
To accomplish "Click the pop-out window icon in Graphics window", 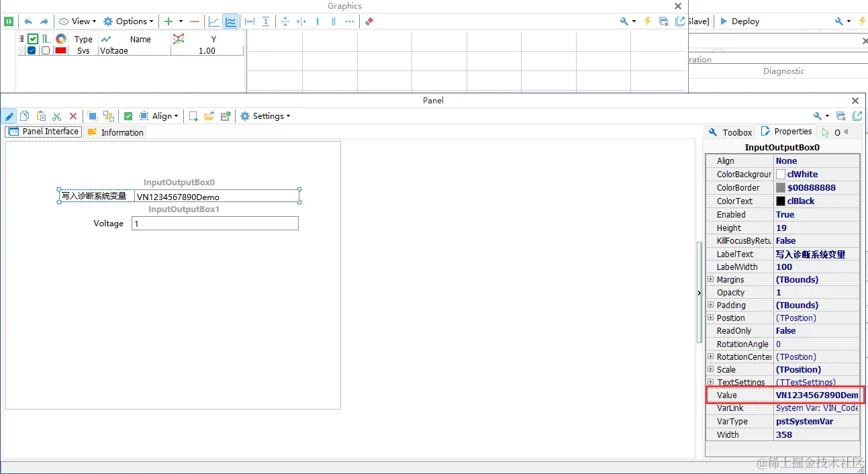I will click(x=679, y=21).
